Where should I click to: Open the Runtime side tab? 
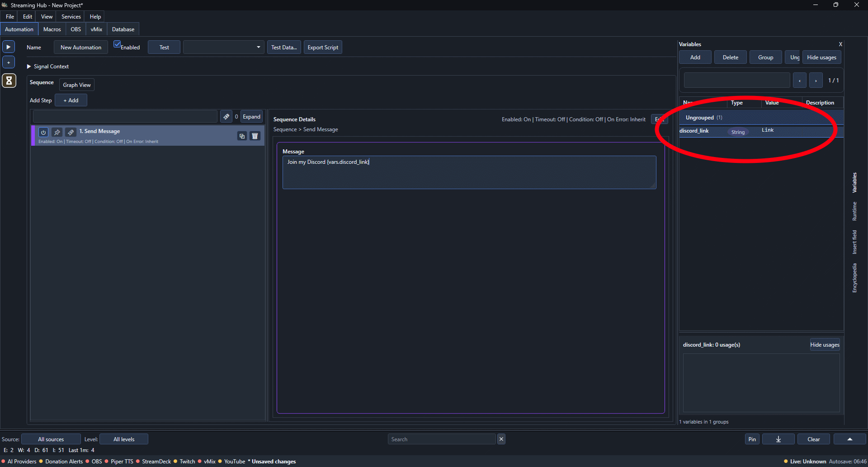coord(854,211)
